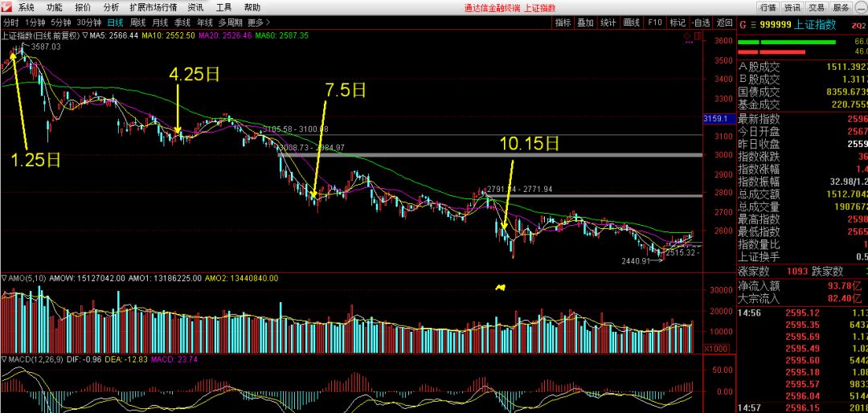Click the 叠加 overlay toolbar button
This screenshot has width=868, height=413.
585,22
